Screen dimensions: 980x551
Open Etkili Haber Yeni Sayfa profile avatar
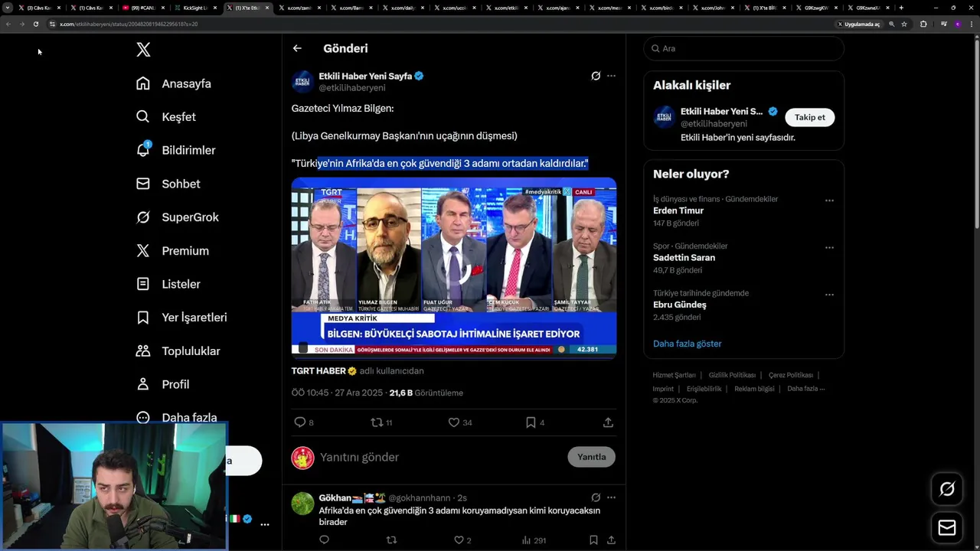[303, 82]
